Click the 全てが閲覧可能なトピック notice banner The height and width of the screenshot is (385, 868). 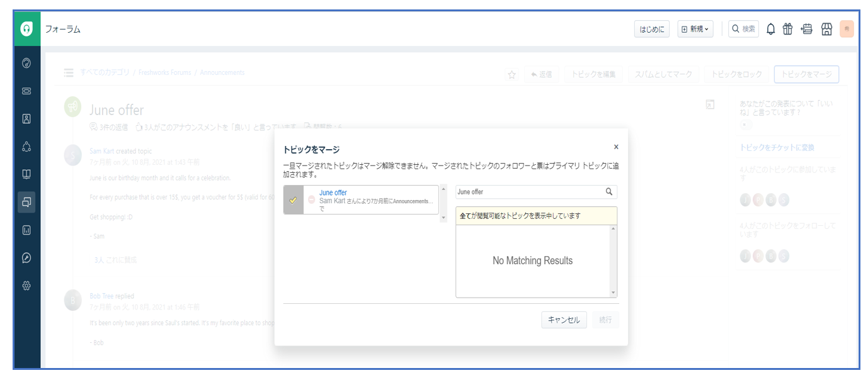[536, 216]
